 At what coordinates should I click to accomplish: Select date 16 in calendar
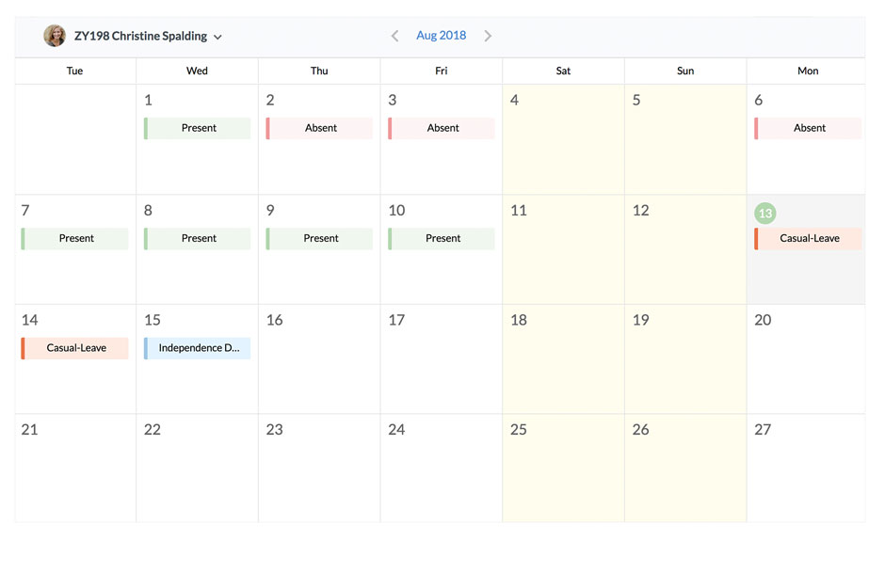pos(319,359)
